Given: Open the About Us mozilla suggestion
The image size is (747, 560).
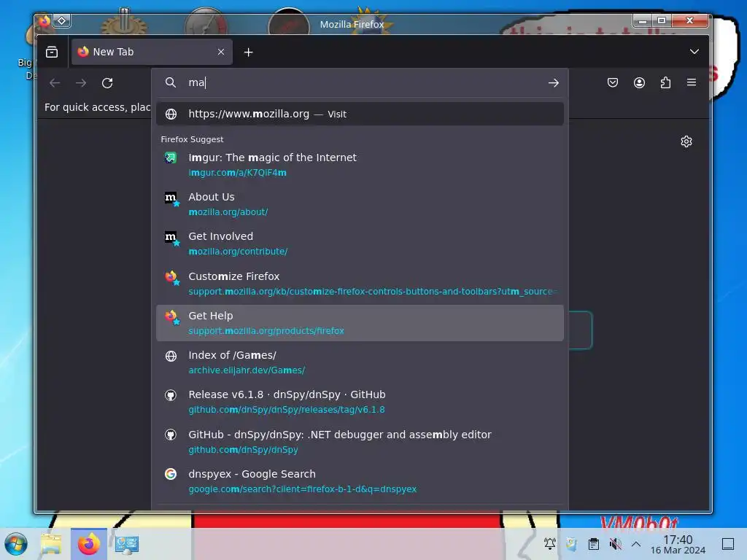Looking at the screenshot, I should tap(360, 204).
